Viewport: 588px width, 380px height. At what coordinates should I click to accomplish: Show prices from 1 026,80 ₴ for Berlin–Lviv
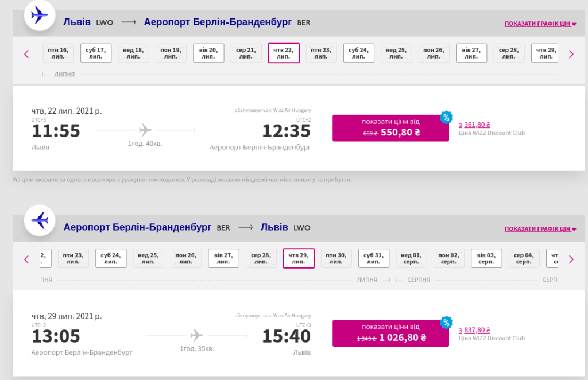pyautogui.click(x=390, y=333)
